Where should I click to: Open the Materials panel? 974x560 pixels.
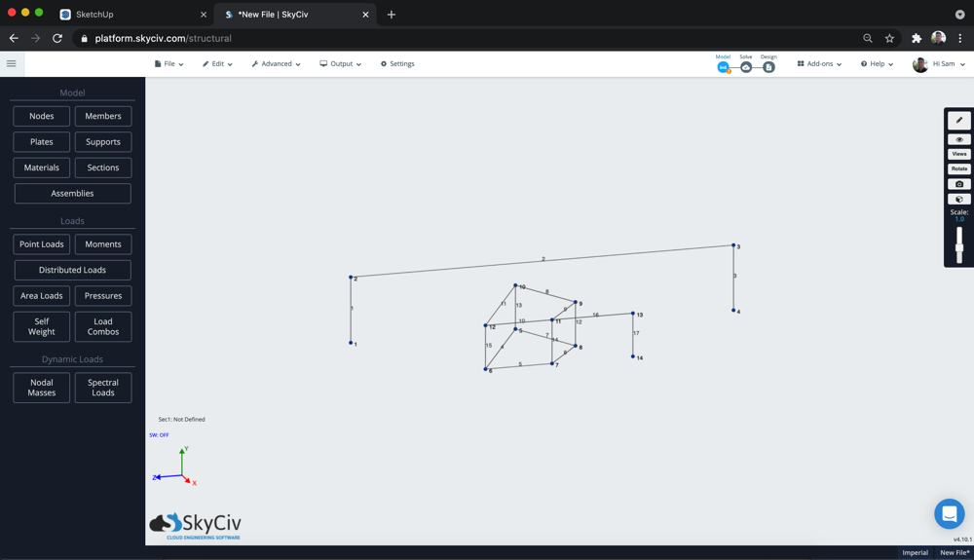click(42, 168)
